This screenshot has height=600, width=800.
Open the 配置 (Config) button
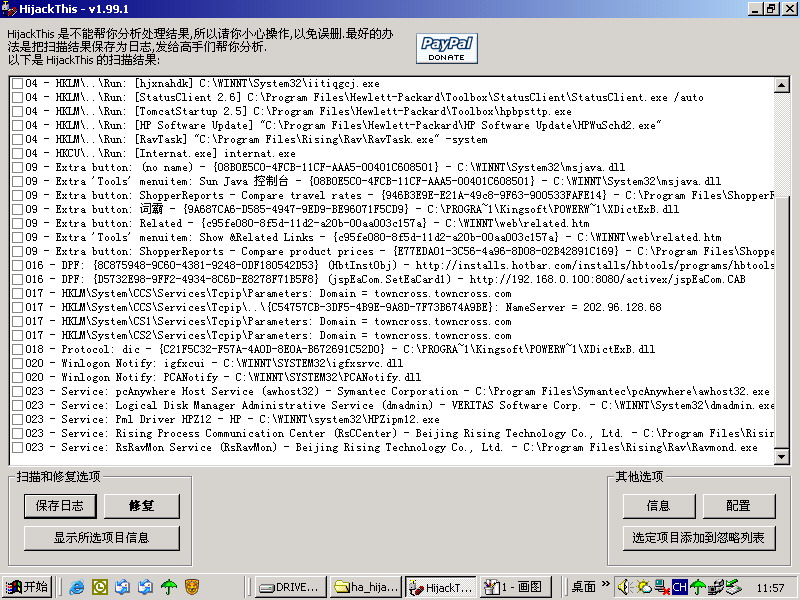click(x=738, y=506)
